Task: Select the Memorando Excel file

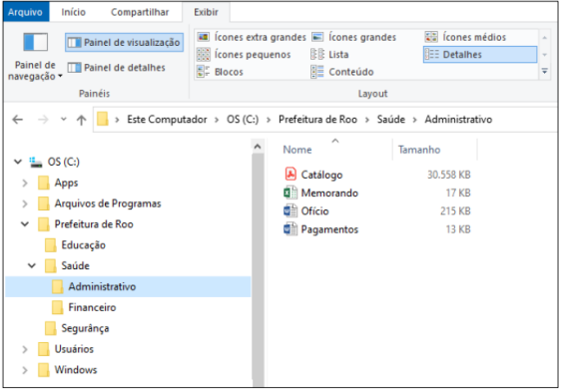Action: point(329,193)
